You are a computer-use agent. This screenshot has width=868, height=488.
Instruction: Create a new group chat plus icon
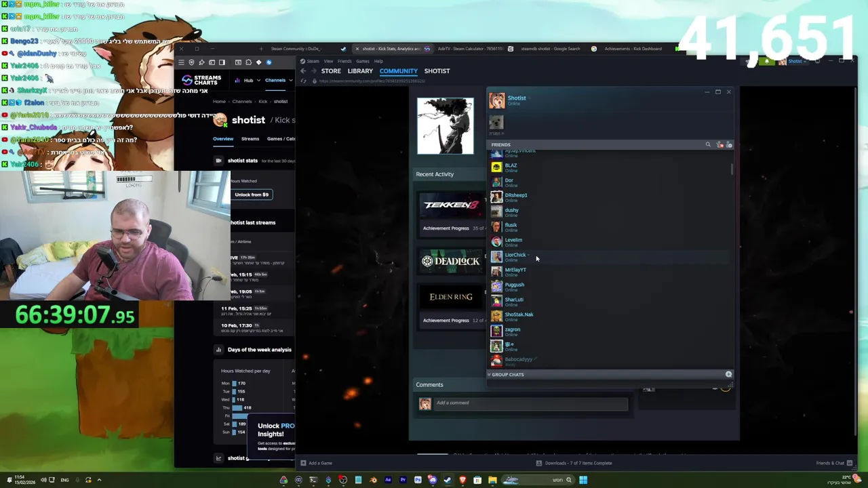pos(728,374)
